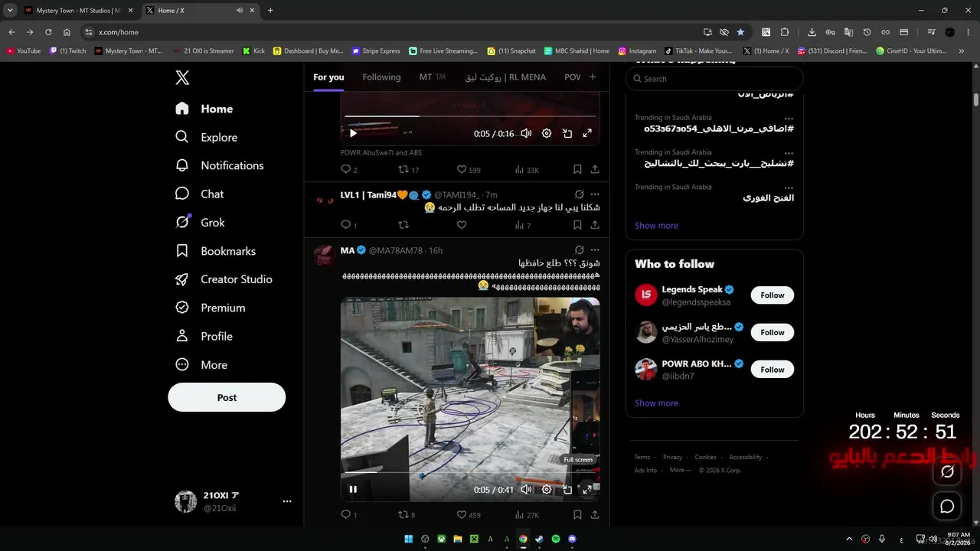
Task: Seek in the 0:41 video progress bar
Action: pyautogui.click(x=470, y=473)
